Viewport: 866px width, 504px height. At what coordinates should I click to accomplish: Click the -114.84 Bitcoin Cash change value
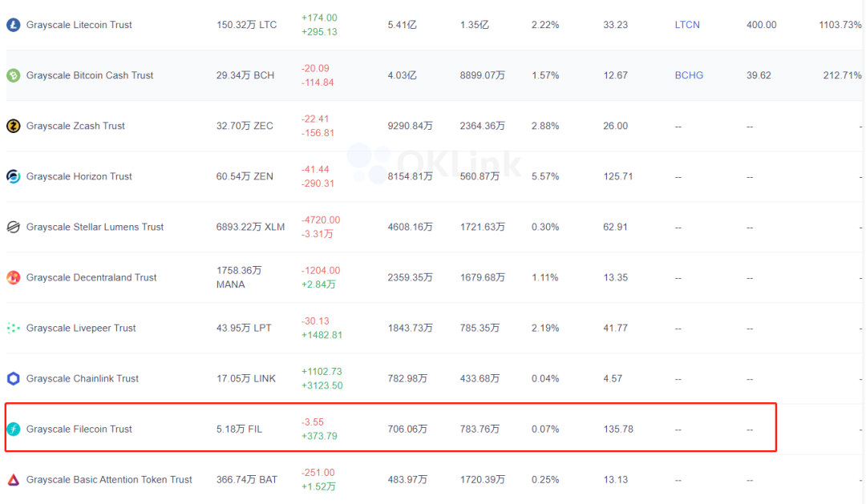coord(318,83)
